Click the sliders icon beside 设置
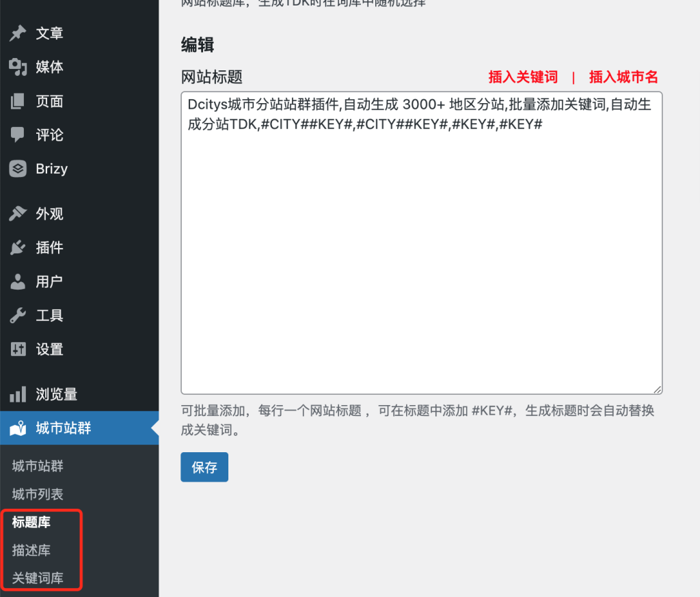The width and height of the screenshot is (700, 597). pyautogui.click(x=18, y=349)
